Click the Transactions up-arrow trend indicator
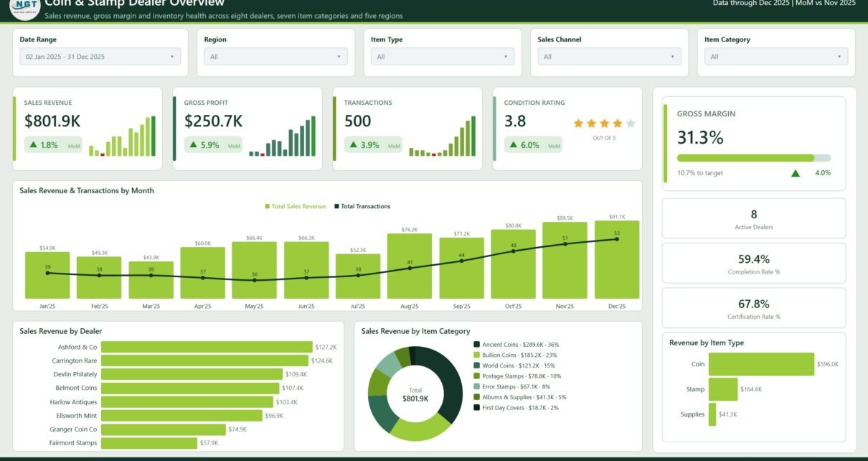 [x=353, y=145]
